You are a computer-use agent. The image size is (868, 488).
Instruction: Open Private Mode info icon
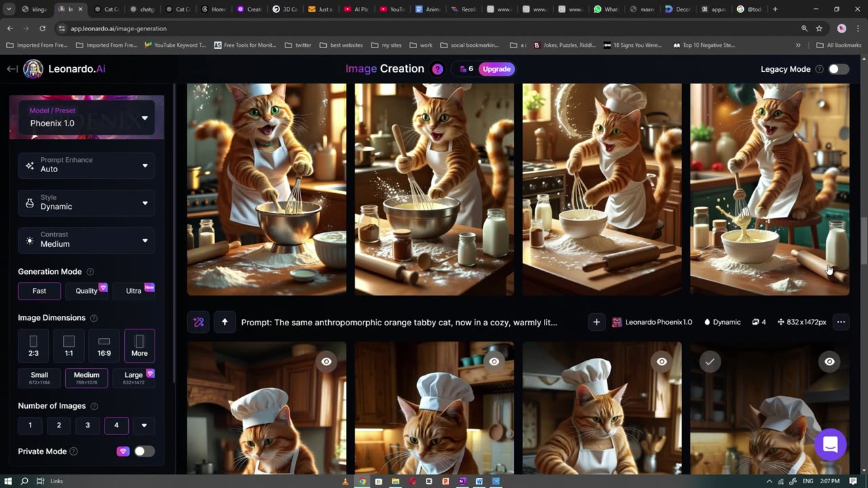(x=74, y=451)
